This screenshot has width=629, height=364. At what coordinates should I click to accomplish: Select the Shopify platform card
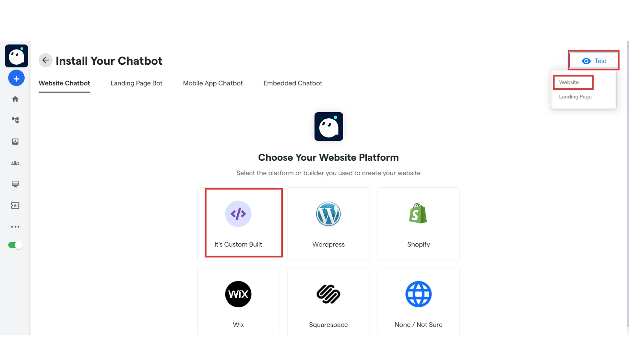point(418,224)
